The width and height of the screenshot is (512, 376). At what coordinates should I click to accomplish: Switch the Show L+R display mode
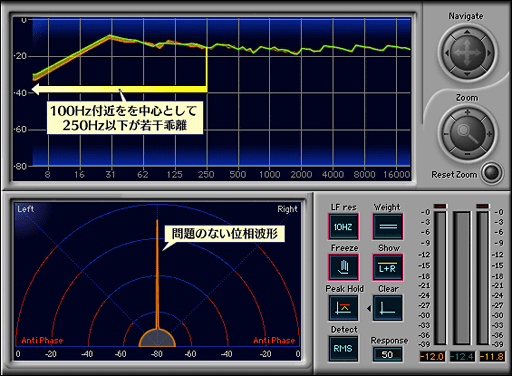click(x=387, y=267)
